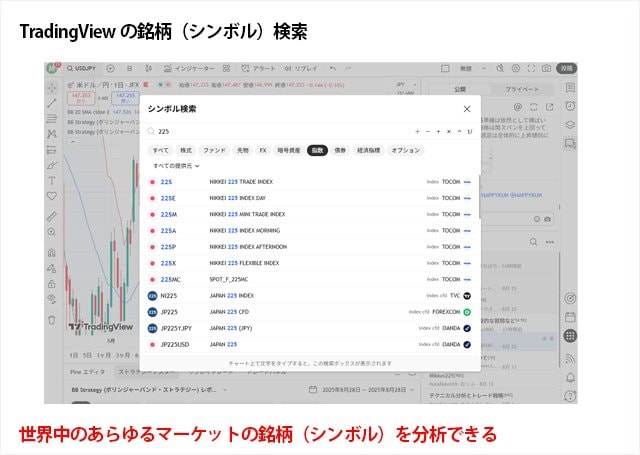The image size is (640, 455).
Task: Switch to the Pine エディタ tab
Action: pos(87,372)
